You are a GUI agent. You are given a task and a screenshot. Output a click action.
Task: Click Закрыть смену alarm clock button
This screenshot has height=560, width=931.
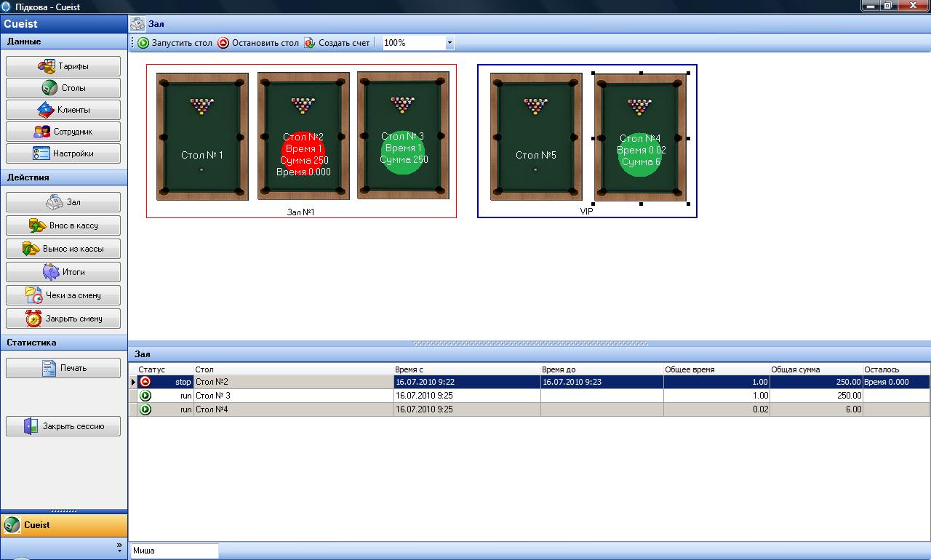[x=63, y=319]
